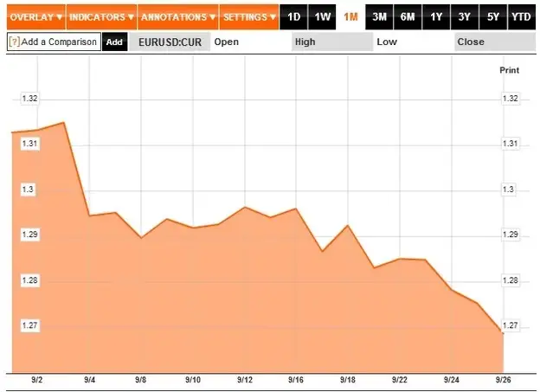Click the High value field

(332, 42)
